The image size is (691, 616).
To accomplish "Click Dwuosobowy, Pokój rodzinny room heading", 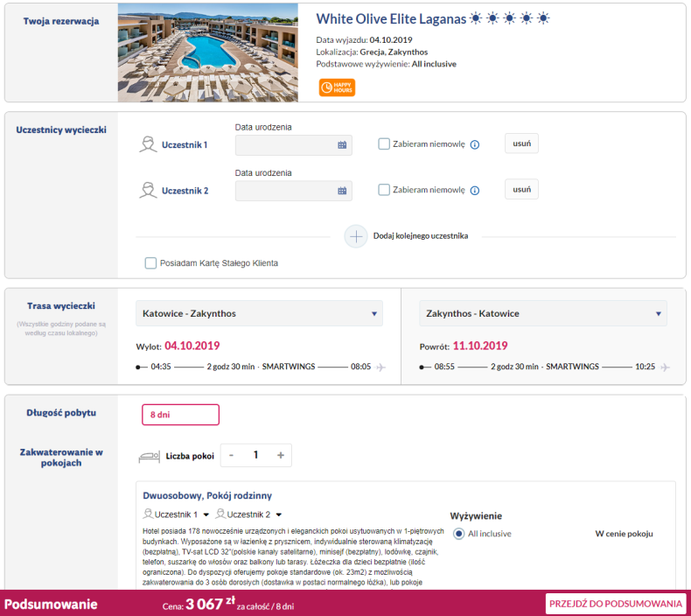I will 207,496.
